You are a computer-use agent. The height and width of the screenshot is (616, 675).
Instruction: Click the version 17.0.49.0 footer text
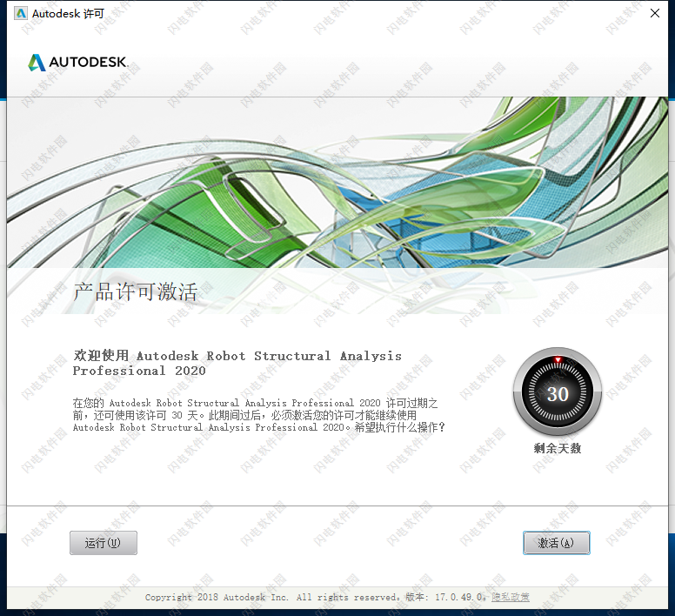446,597
